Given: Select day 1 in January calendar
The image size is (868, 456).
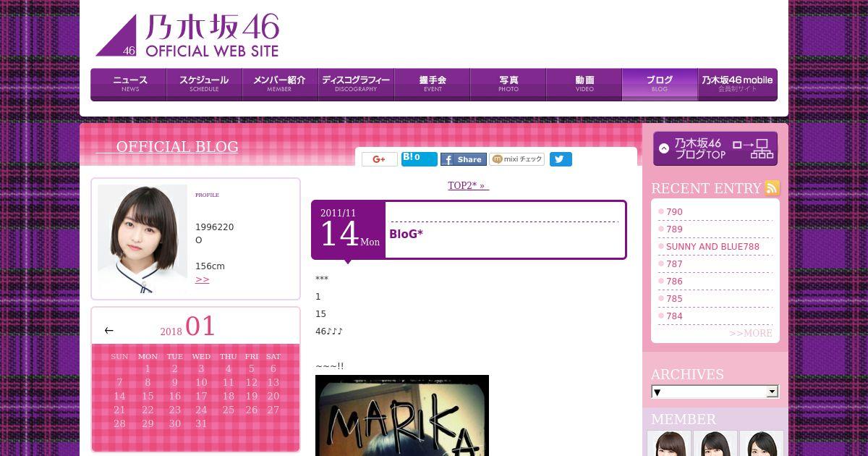Looking at the screenshot, I should pos(148,368).
